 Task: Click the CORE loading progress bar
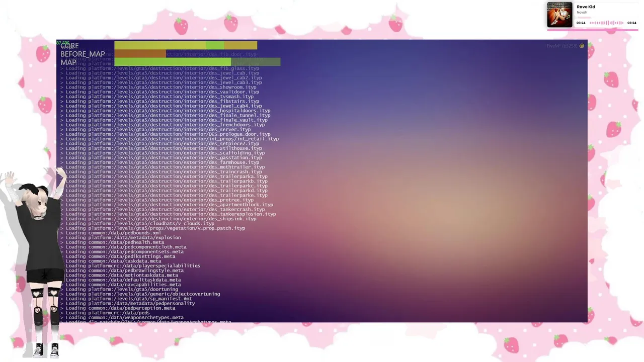coord(186,46)
